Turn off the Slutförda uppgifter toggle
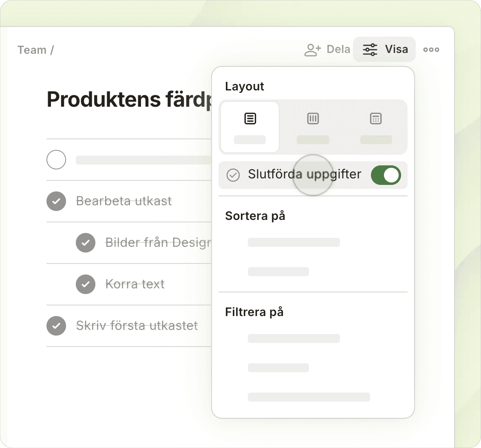 [386, 175]
